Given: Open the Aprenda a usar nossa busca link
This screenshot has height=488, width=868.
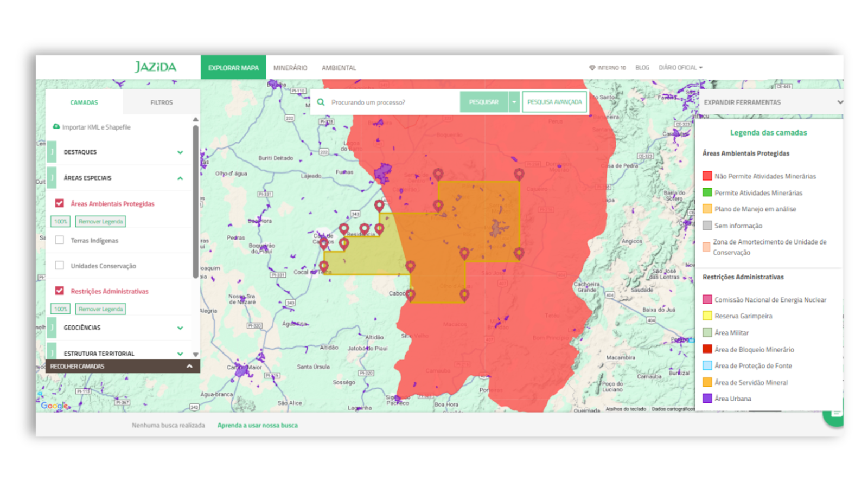Looking at the screenshot, I should (257, 426).
